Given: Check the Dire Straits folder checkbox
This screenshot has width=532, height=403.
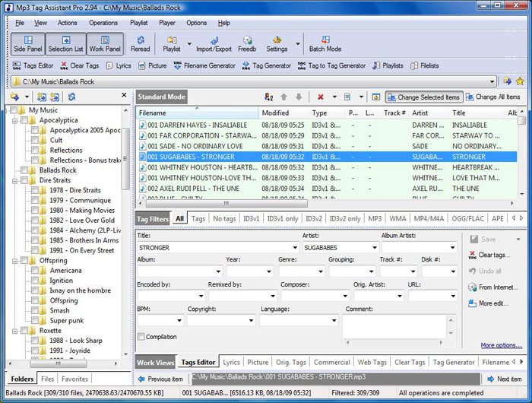Looking at the screenshot, I should (24, 181).
